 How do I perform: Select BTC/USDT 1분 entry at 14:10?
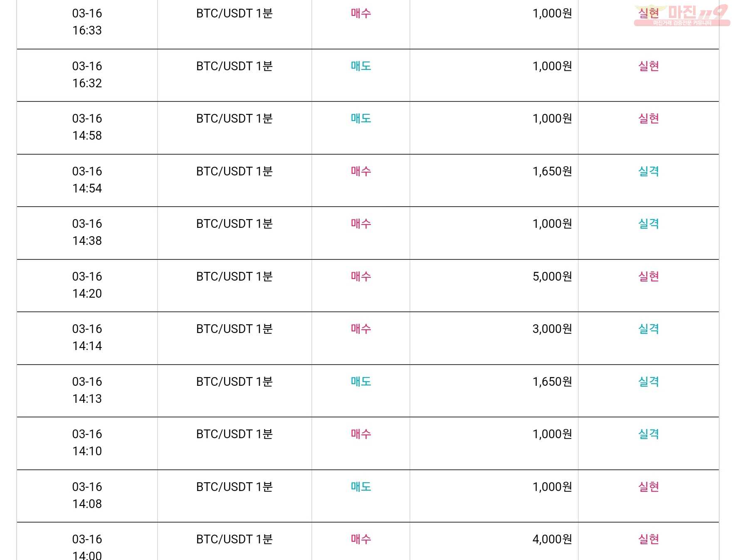click(x=234, y=434)
